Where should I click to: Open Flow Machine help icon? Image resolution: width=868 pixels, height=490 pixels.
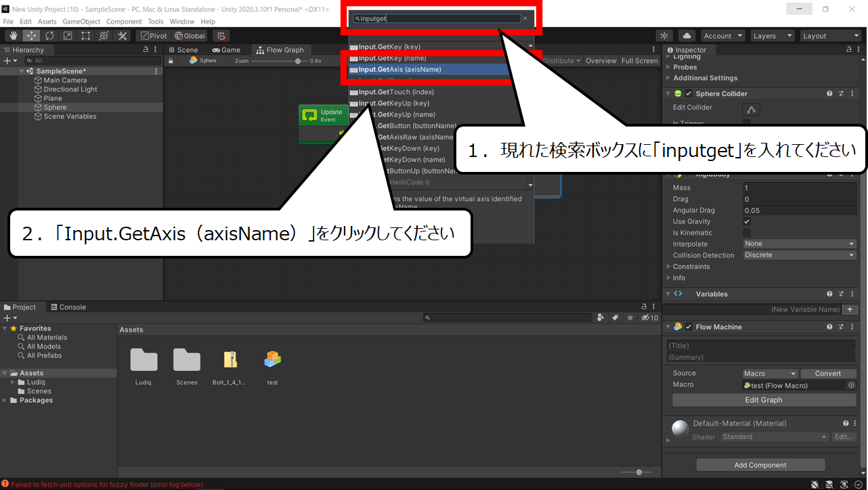point(829,327)
